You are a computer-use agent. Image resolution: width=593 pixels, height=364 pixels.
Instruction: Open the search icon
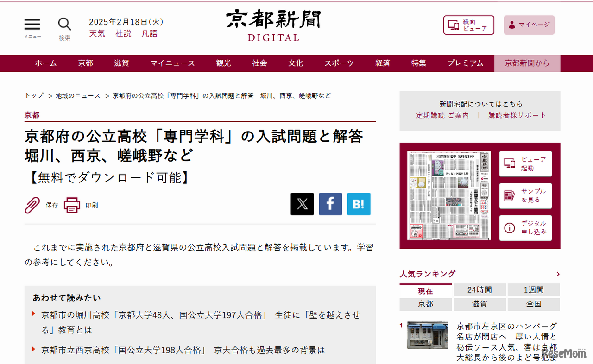point(64,24)
